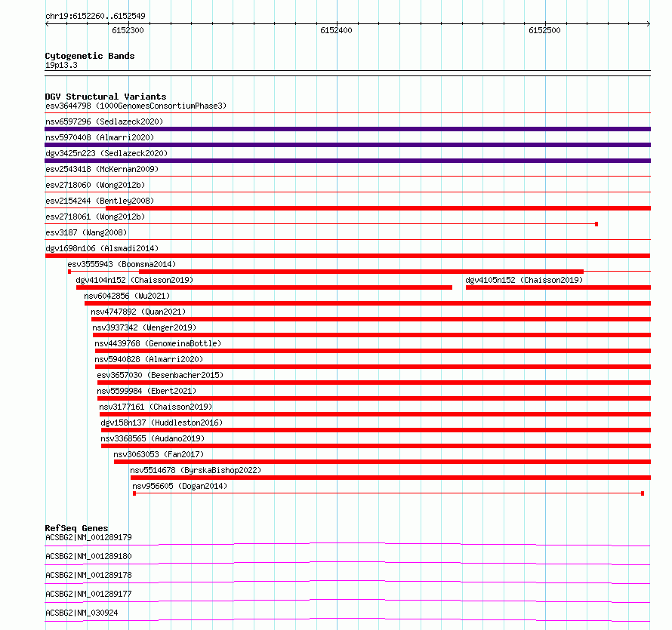672x630 pixels.
Task: Click esv3555943 (Boomsma2014) label
Action: (122, 264)
